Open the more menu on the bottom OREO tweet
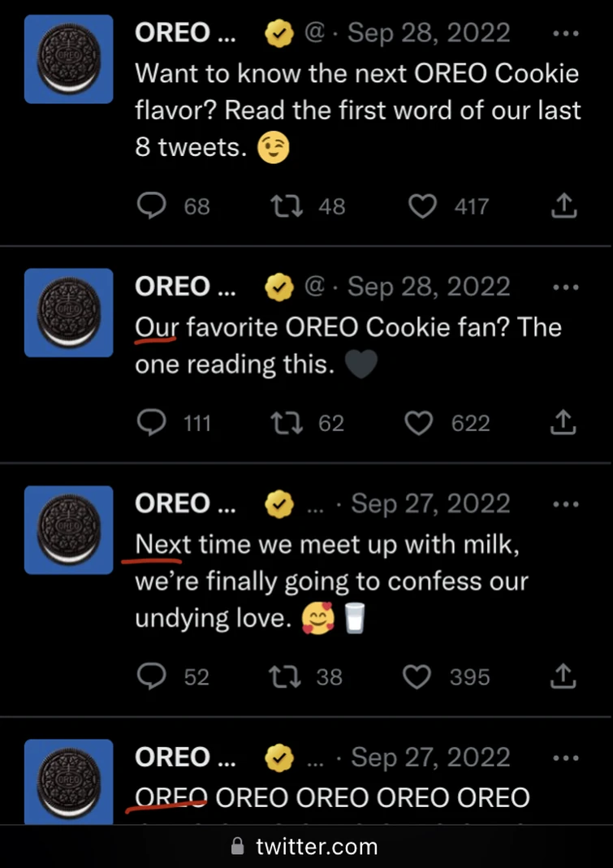The height and width of the screenshot is (868, 613). tap(565, 758)
